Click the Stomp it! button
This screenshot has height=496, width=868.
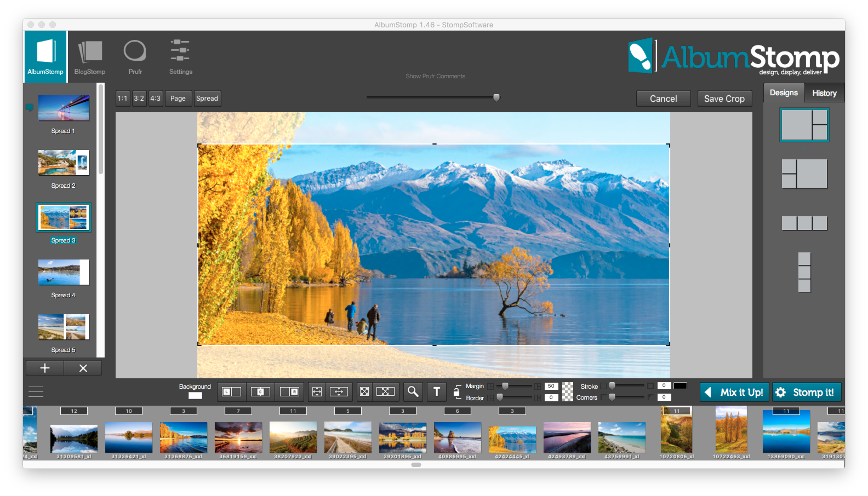point(807,392)
